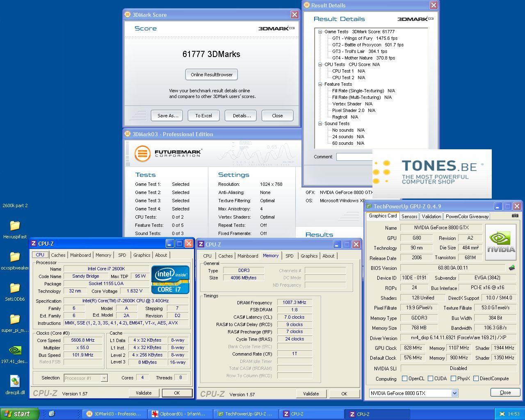
Task: Click the GPU-Z BIOS save chip icon
Action: 512,268
